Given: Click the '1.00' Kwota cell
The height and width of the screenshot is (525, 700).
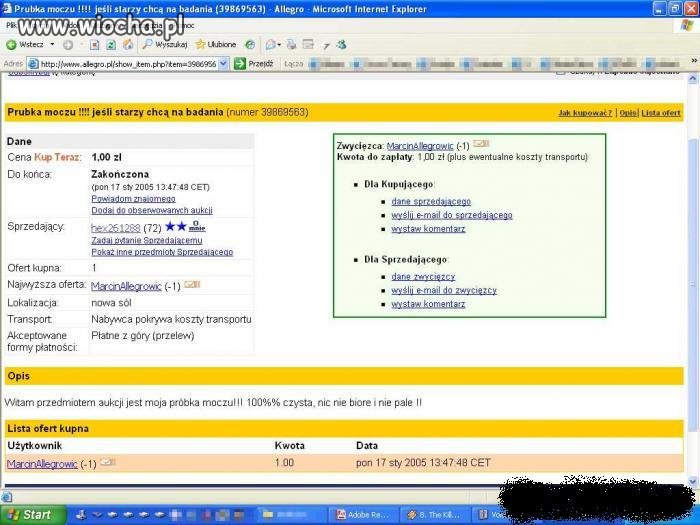Looking at the screenshot, I should pyautogui.click(x=284, y=463).
